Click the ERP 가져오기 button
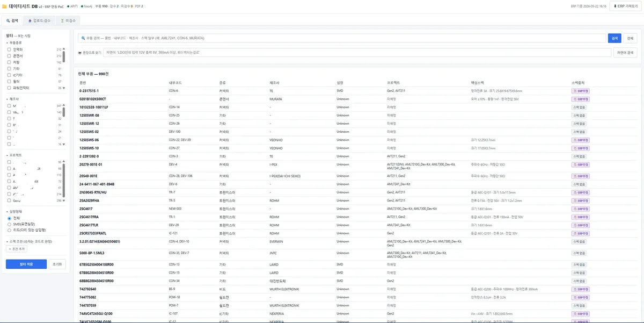The image size is (644, 323). [x=626, y=6]
